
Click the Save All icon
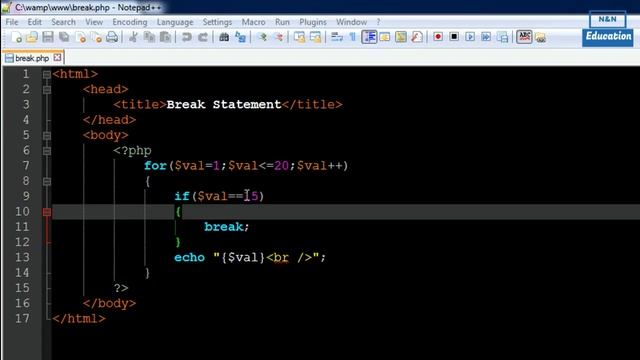point(64,38)
